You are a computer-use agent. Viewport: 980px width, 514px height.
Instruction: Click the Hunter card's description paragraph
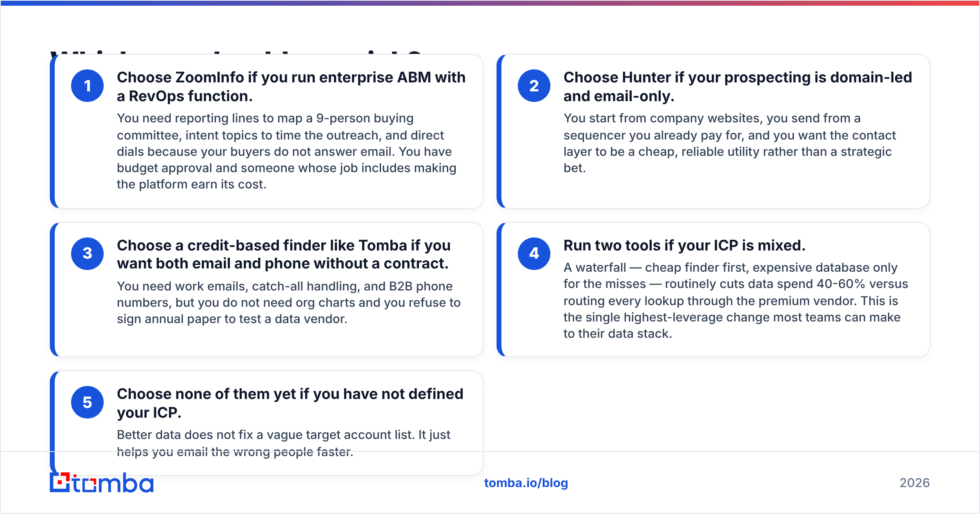[x=729, y=143]
